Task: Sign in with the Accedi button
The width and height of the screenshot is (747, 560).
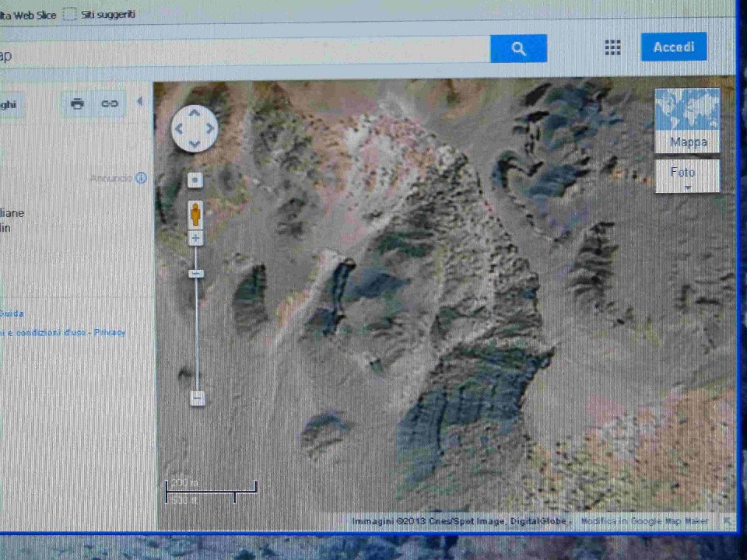Action: tap(674, 47)
